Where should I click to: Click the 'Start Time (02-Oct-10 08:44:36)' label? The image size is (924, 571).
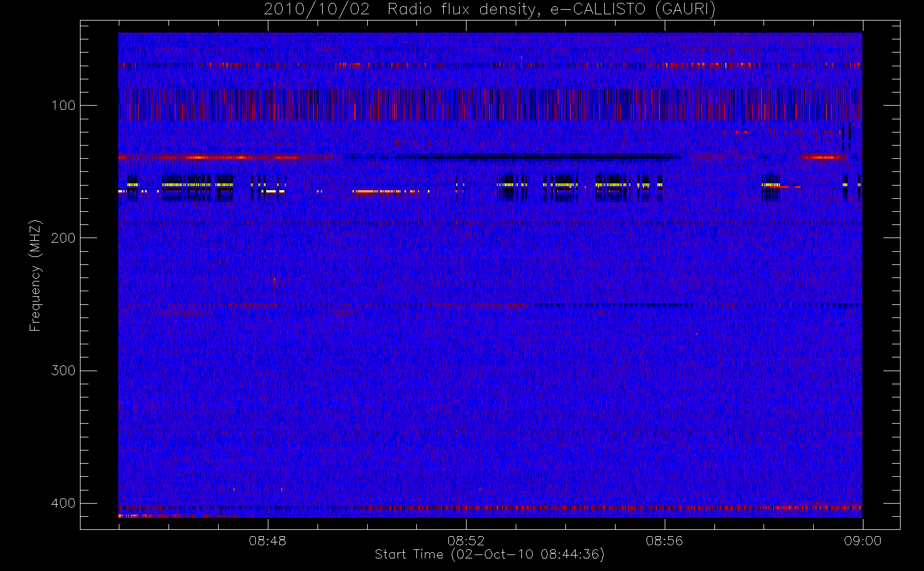tap(489, 554)
